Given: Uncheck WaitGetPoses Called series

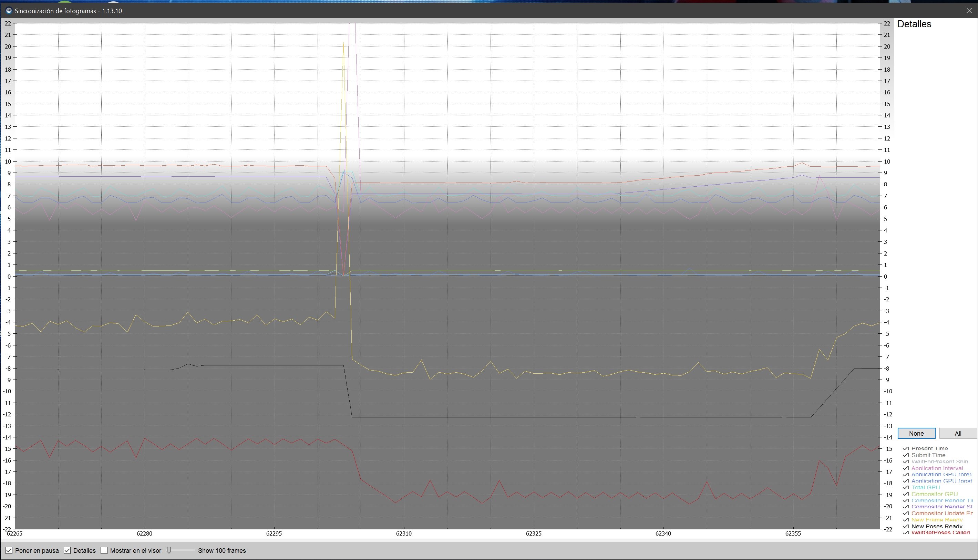Looking at the screenshot, I should click(905, 533).
